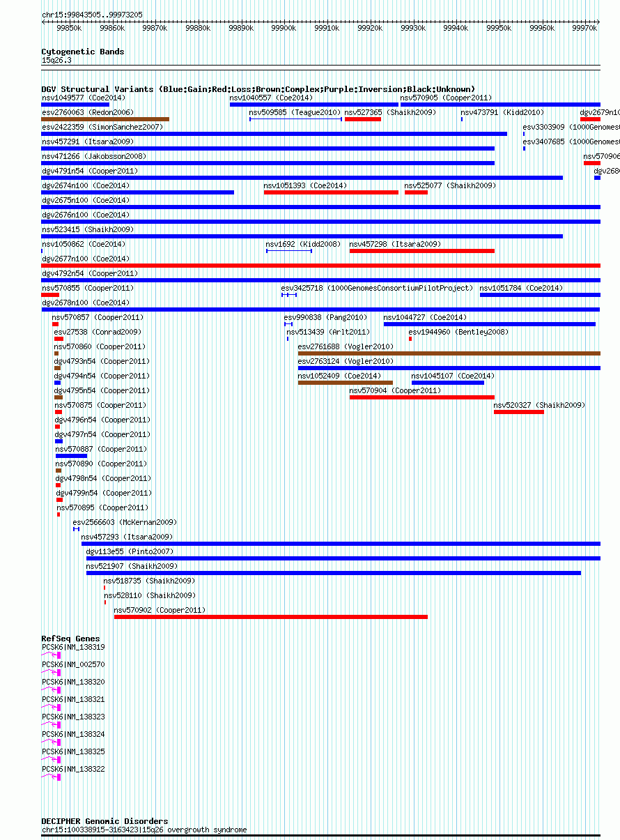Open dgv2674n100 (Coe2014) variant

[86, 186]
